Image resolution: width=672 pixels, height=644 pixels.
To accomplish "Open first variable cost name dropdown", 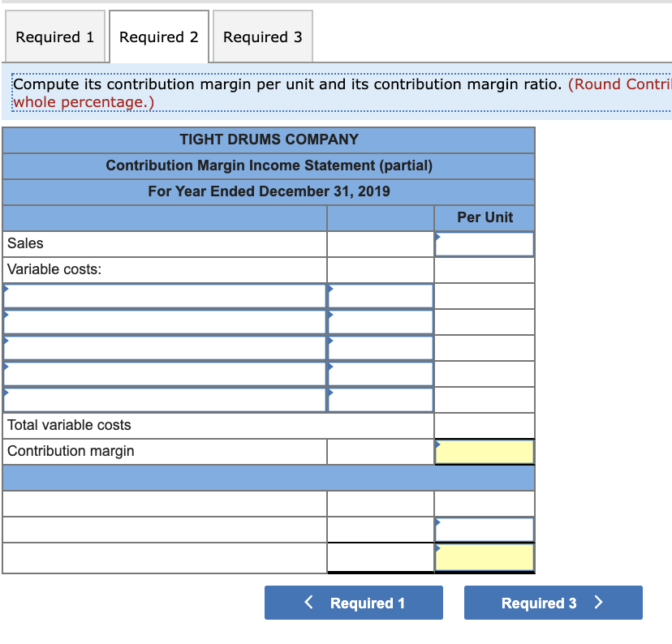I will [x=165, y=296].
